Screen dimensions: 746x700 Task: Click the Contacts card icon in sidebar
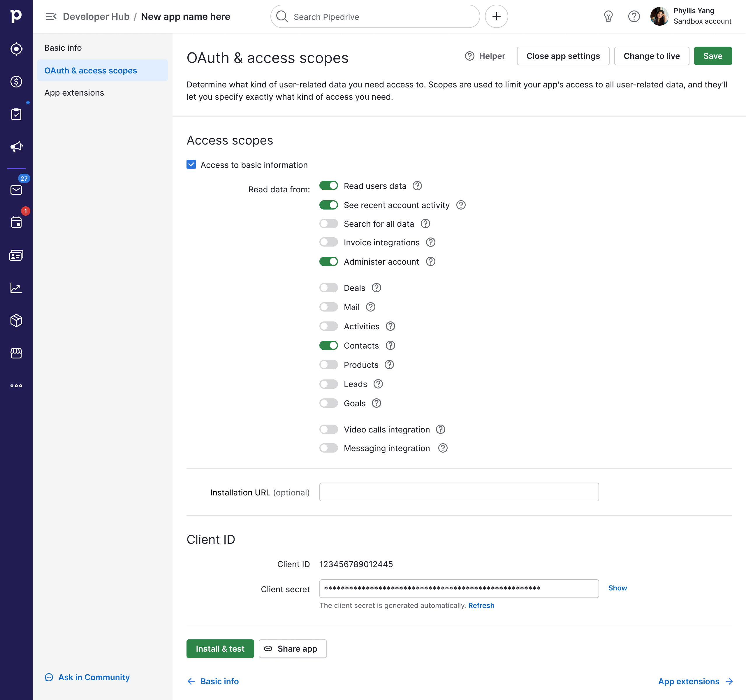[x=16, y=256]
